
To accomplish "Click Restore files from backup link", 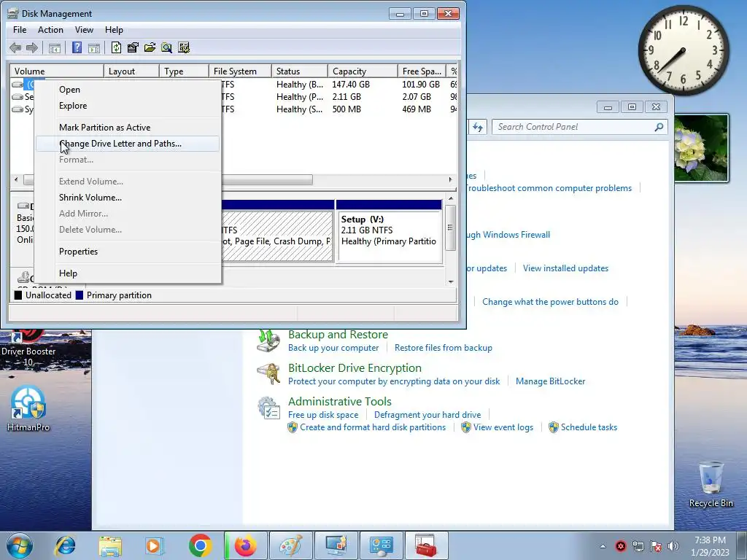I will 443,348.
